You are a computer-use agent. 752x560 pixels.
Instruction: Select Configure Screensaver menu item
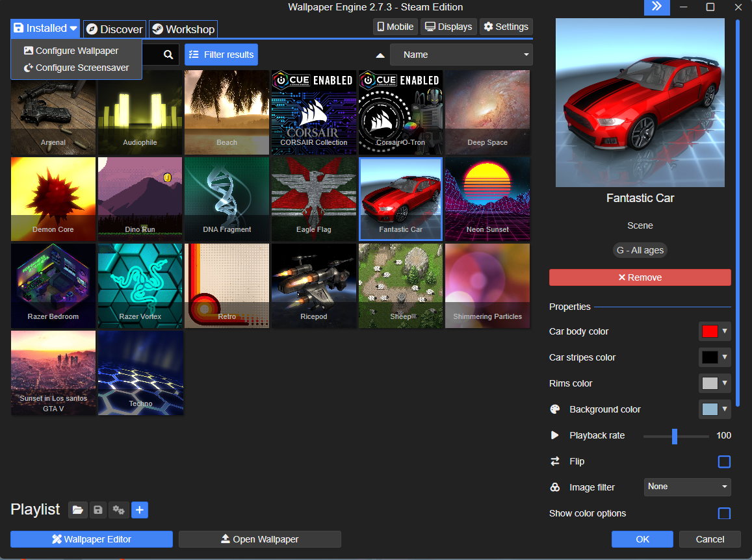[77, 68]
